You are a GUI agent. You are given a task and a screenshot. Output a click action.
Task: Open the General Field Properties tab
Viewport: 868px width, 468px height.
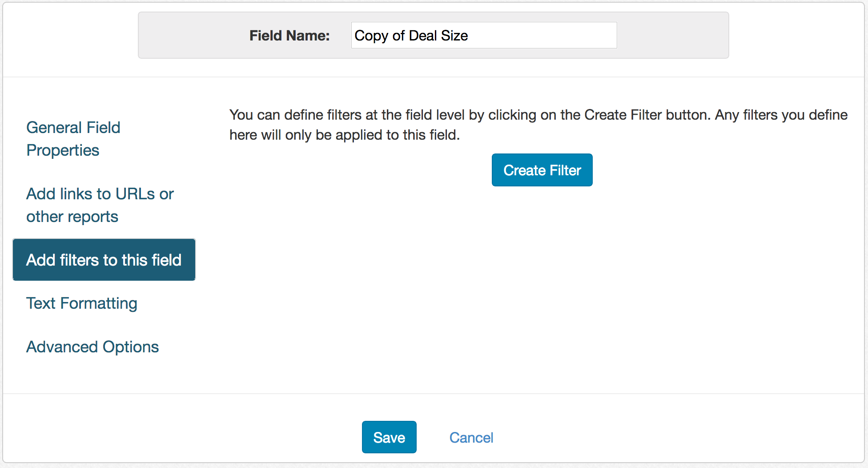(73, 139)
